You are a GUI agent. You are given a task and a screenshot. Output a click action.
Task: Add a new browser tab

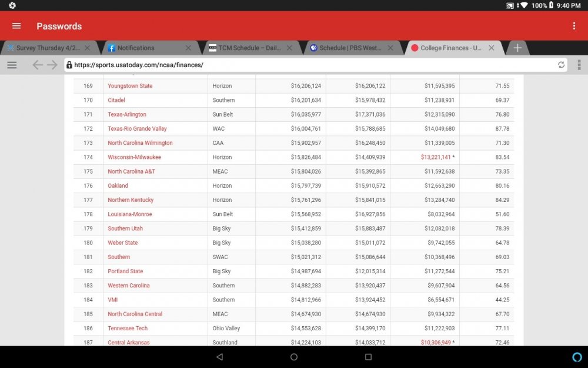[517, 48]
